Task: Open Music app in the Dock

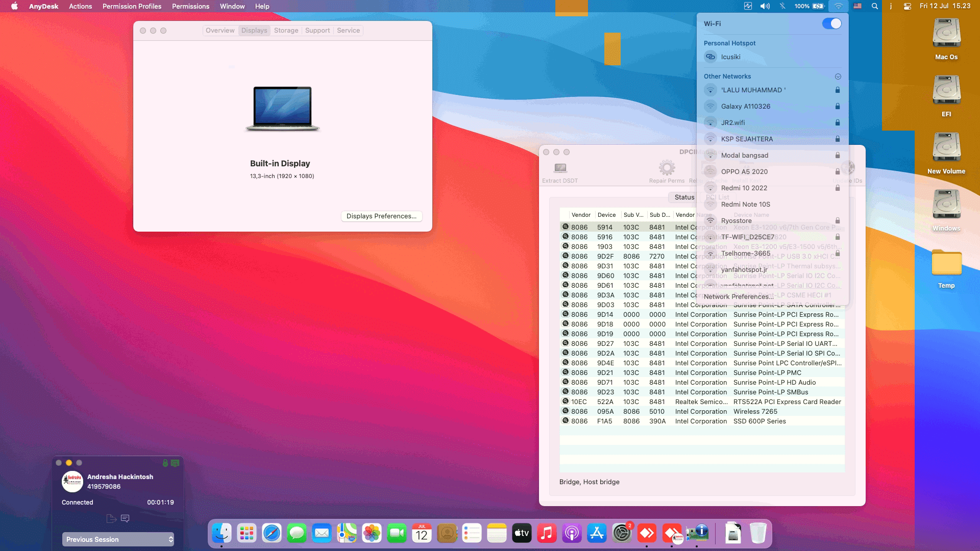Action: coord(547,533)
